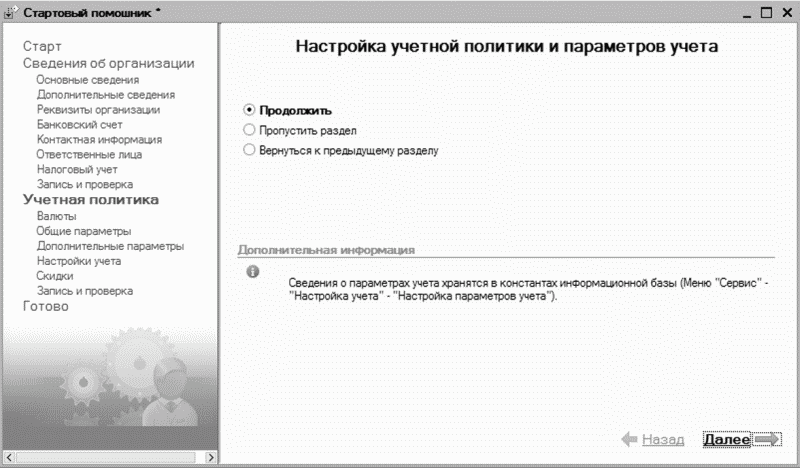This screenshot has height=468, width=800.
Task: Choose Пропустить раздел radio option
Action: (249, 130)
